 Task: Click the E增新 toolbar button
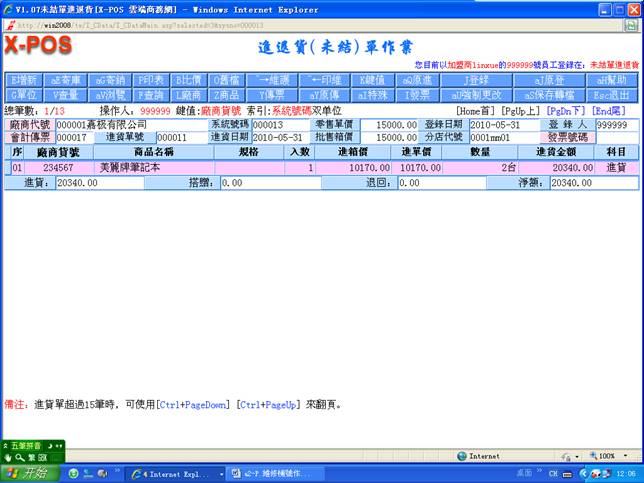[25, 79]
